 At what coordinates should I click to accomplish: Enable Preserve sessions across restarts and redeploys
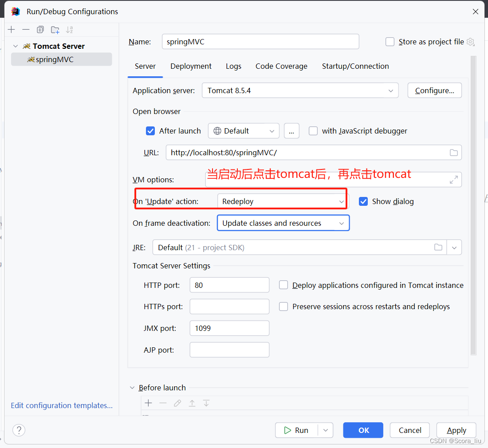(x=283, y=307)
